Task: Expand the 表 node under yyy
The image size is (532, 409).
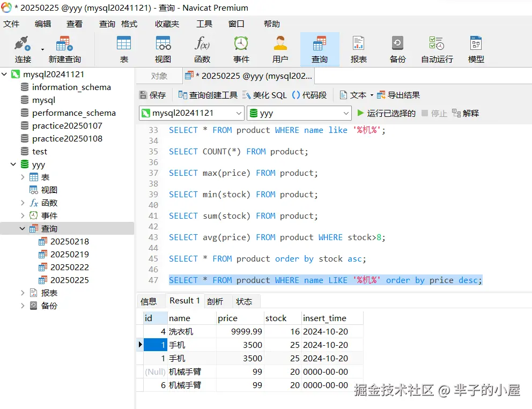Action: click(x=23, y=177)
